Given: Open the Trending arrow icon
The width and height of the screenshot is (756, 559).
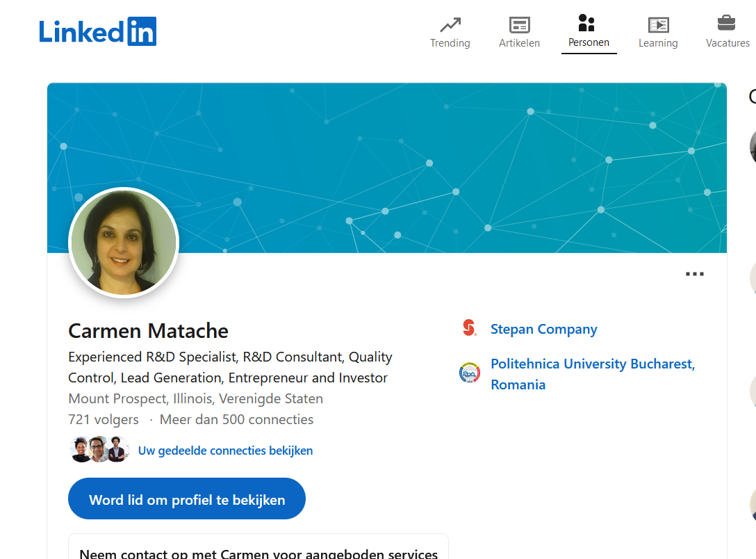Looking at the screenshot, I should click(450, 24).
